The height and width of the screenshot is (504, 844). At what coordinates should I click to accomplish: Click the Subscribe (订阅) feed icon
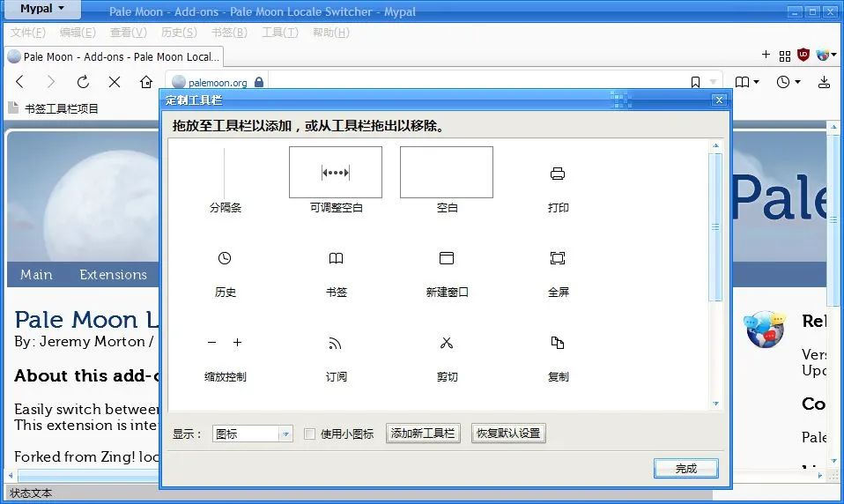[x=336, y=343]
